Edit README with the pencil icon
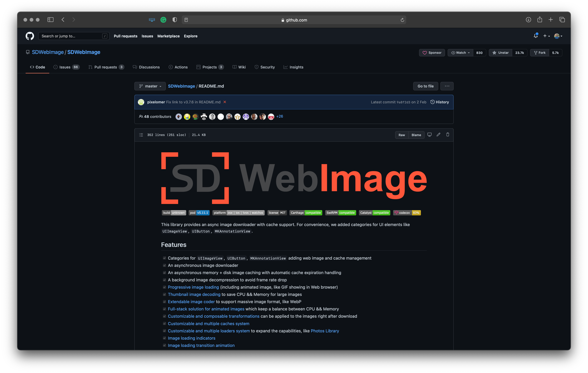Screen dimensions: 588x373 click(439, 135)
